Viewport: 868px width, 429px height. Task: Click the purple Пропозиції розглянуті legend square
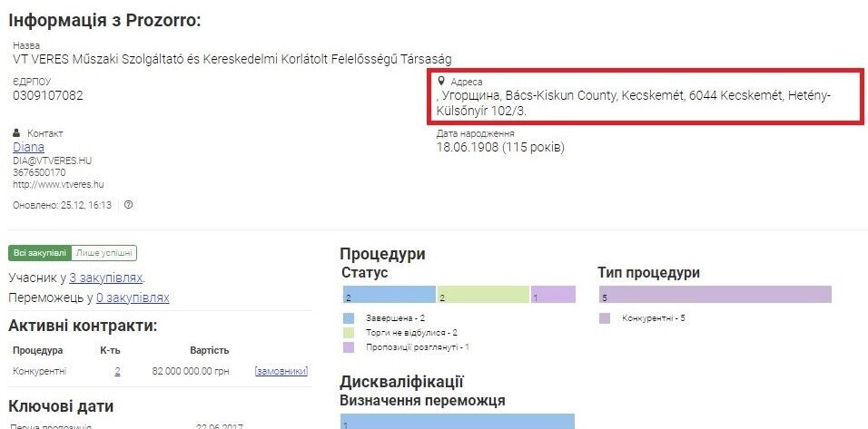click(x=348, y=347)
